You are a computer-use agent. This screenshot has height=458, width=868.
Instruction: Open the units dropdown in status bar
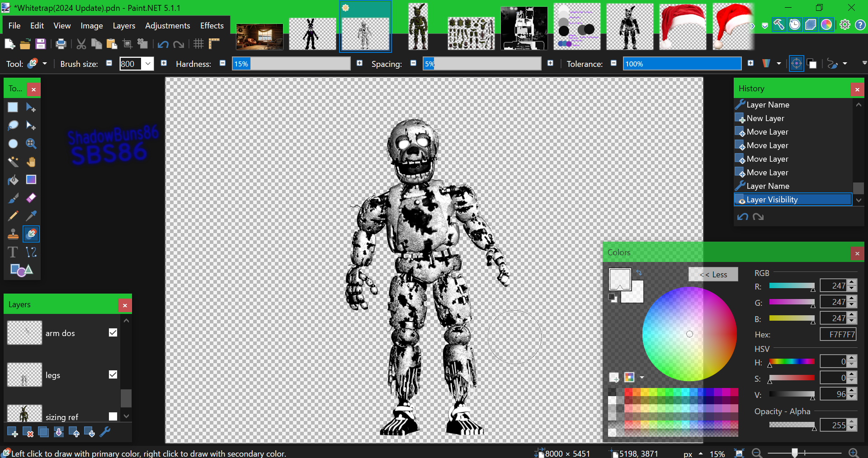pos(701,453)
